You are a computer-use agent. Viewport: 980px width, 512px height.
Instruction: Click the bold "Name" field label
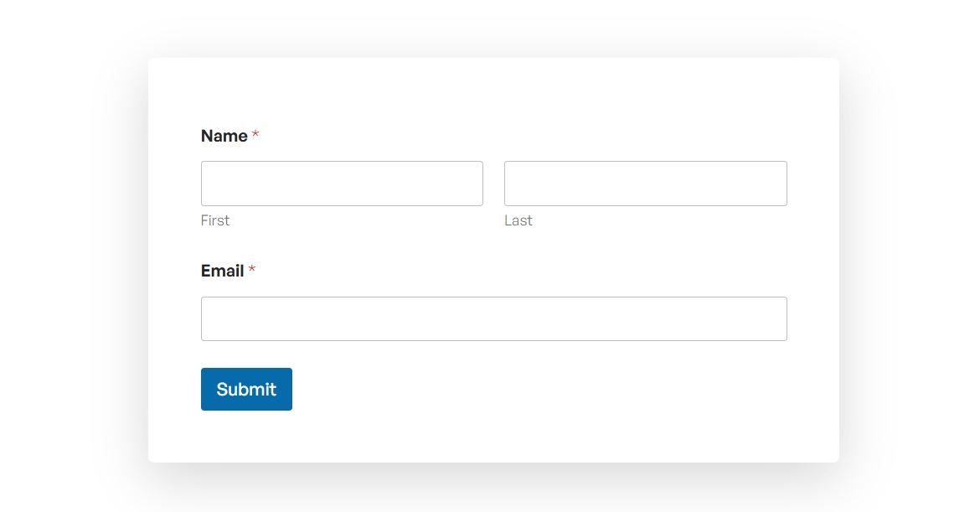click(224, 136)
